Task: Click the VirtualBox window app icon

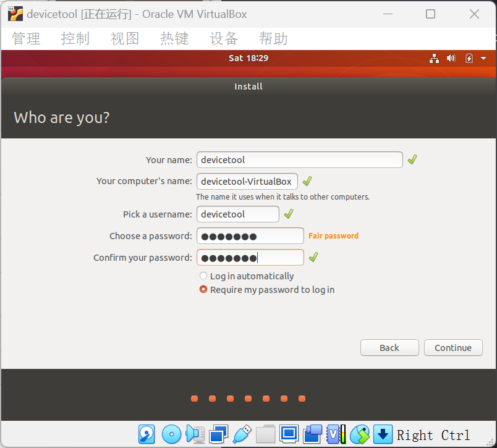Action: point(15,14)
